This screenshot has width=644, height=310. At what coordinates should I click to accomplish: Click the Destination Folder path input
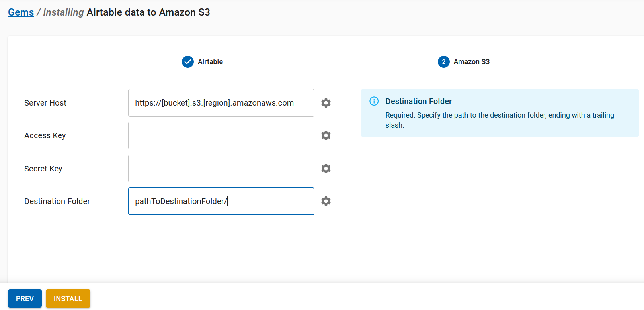[x=221, y=201]
